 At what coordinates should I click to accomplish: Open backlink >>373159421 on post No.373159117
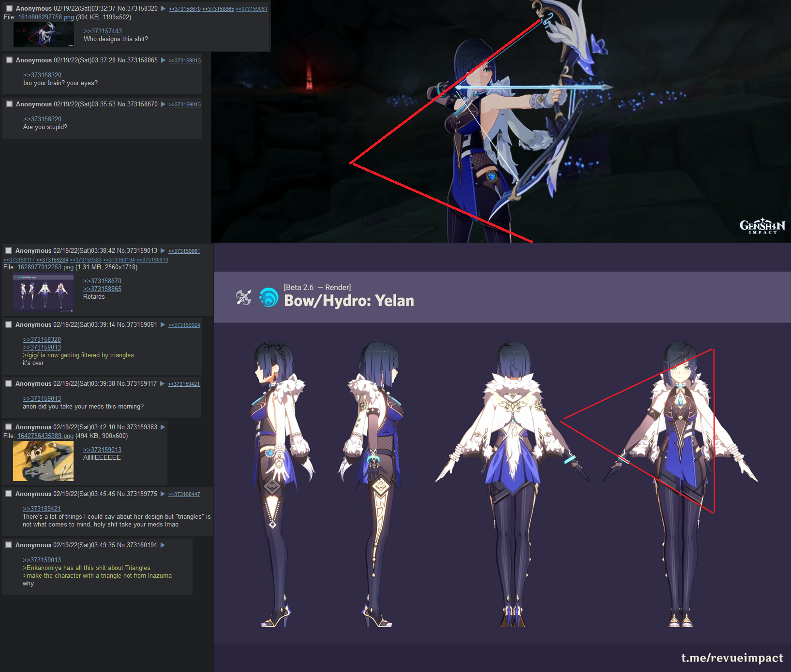point(184,384)
